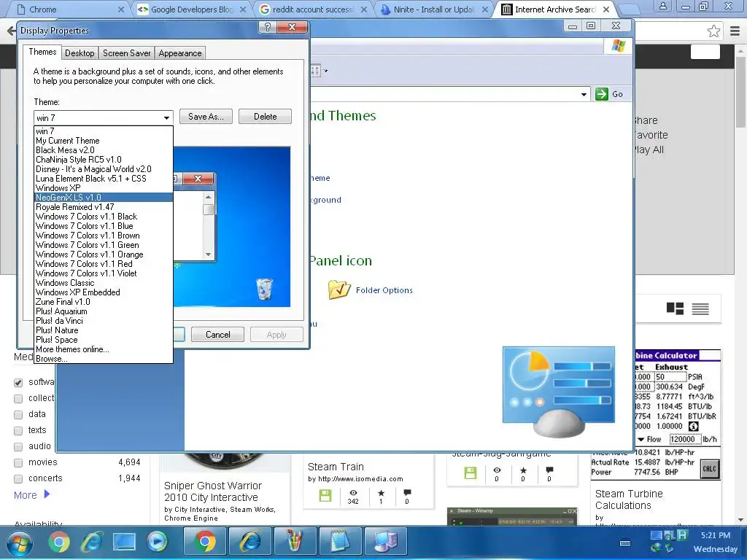The image size is (747, 560).
Task: Click the Save As... button
Action: click(x=206, y=116)
